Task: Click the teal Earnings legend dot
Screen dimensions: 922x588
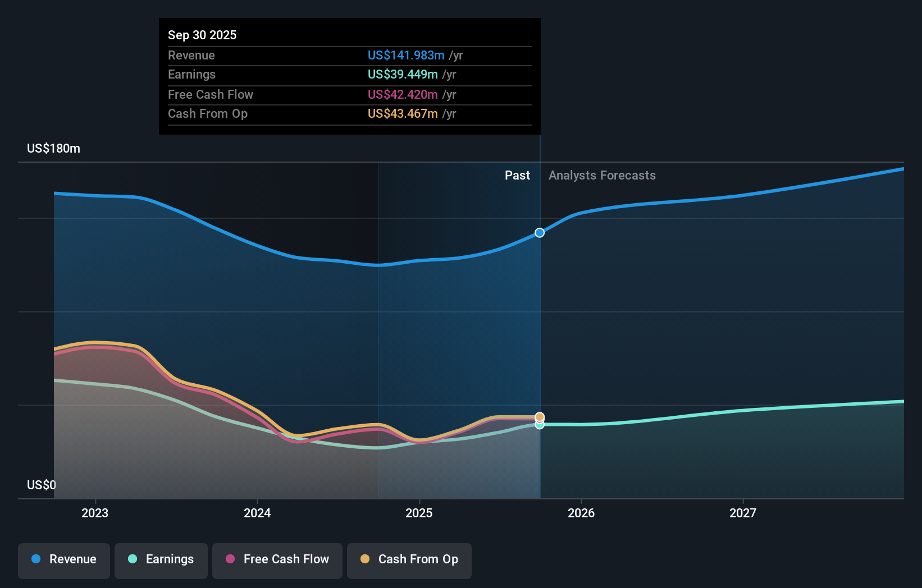Action: coord(131,560)
